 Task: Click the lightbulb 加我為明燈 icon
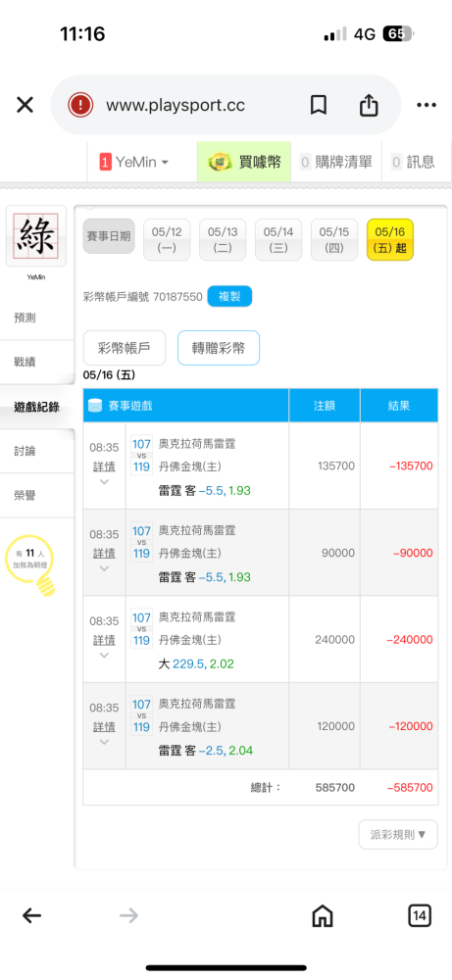[x=30, y=564]
